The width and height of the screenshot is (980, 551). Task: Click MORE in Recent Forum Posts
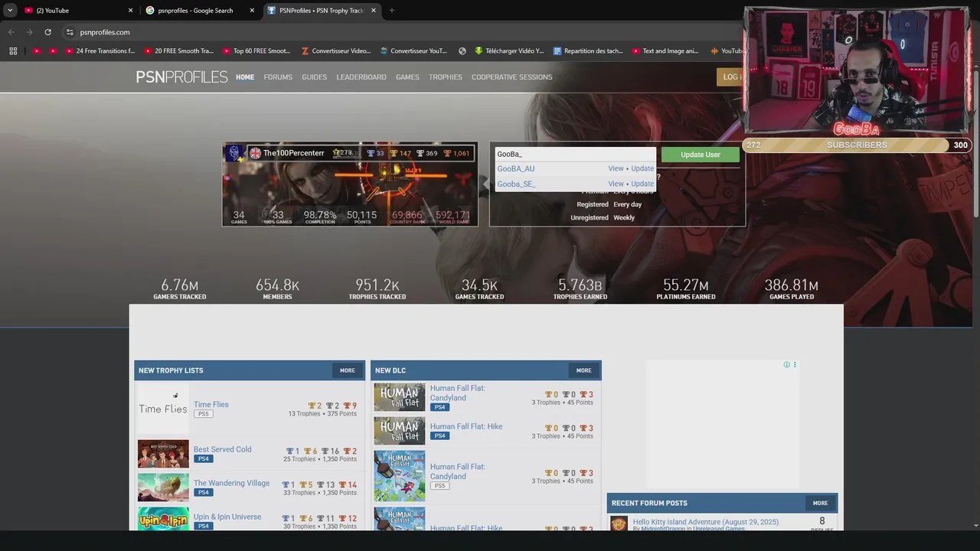(820, 503)
